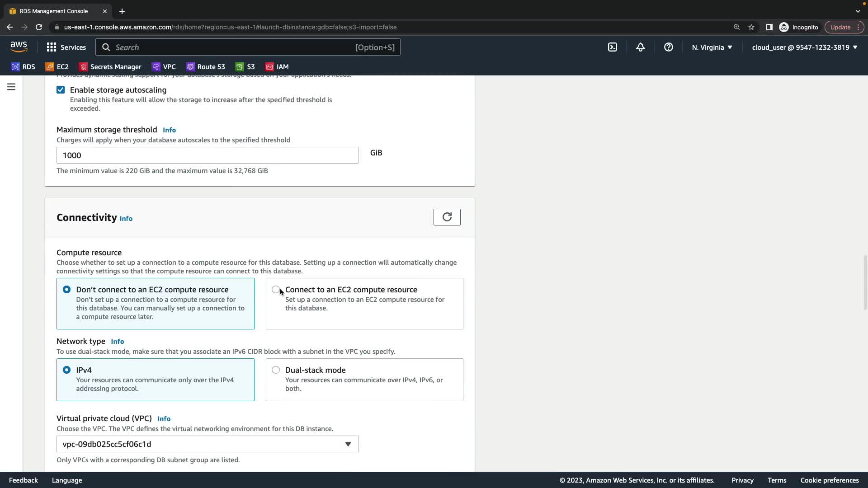
Task: Open the N. Virginia region dropdown
Action: click(x=712, y=47)
